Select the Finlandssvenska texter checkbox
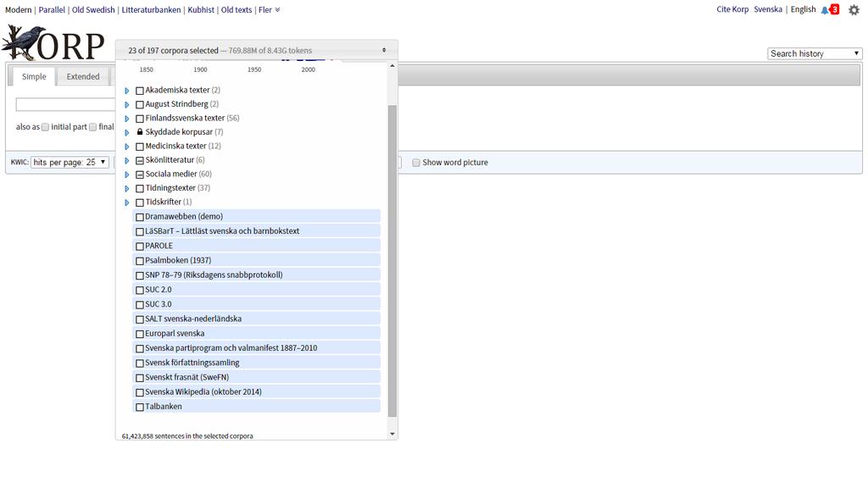This screenshot has height=488, width=868. tap(140, 119)
